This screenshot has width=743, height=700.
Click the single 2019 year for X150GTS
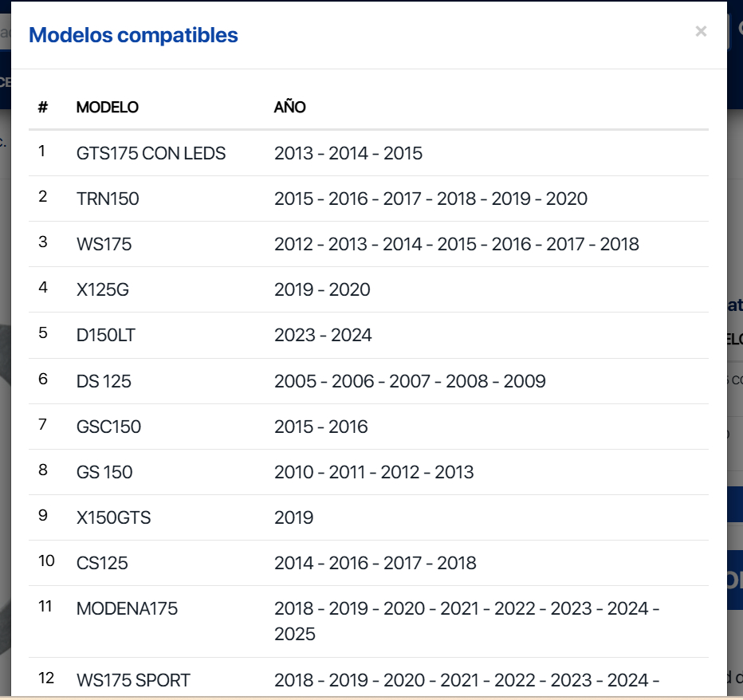point(294,518)
